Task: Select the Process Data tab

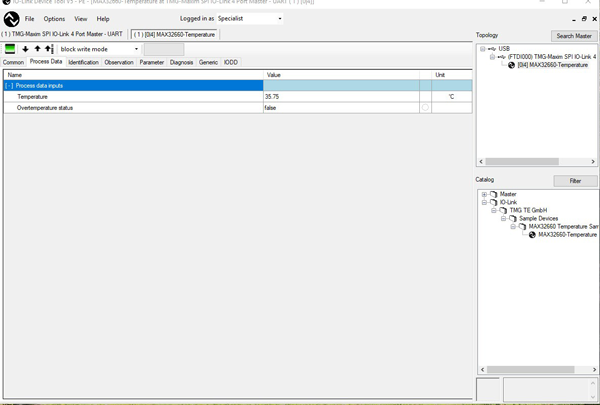Action: click(46, 61)
